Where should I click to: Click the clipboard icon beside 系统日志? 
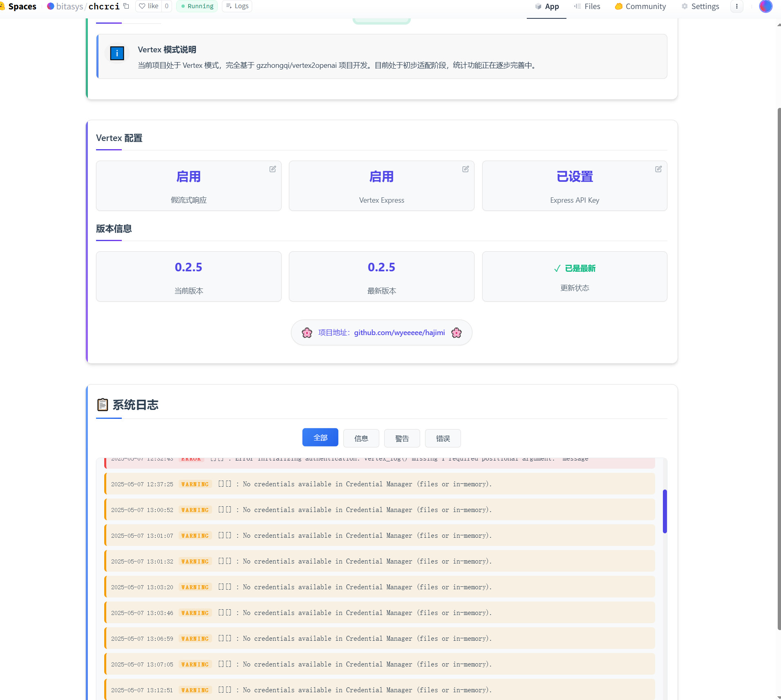(102, 405)
